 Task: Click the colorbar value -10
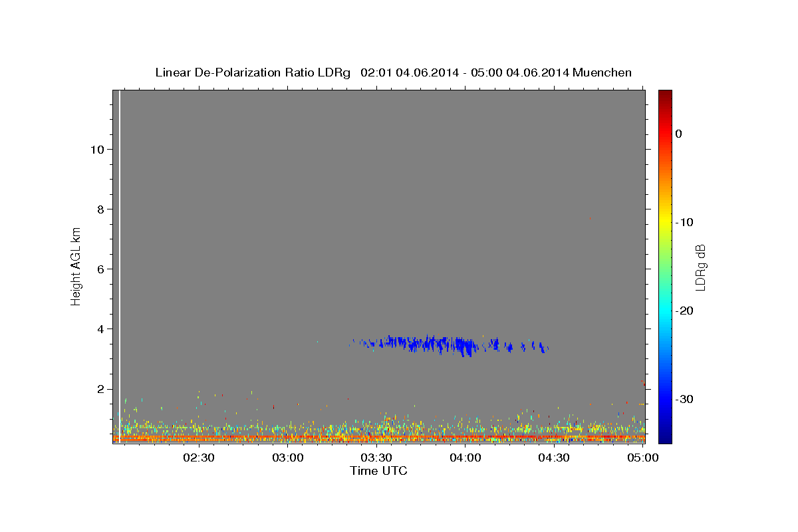[684, 222]
